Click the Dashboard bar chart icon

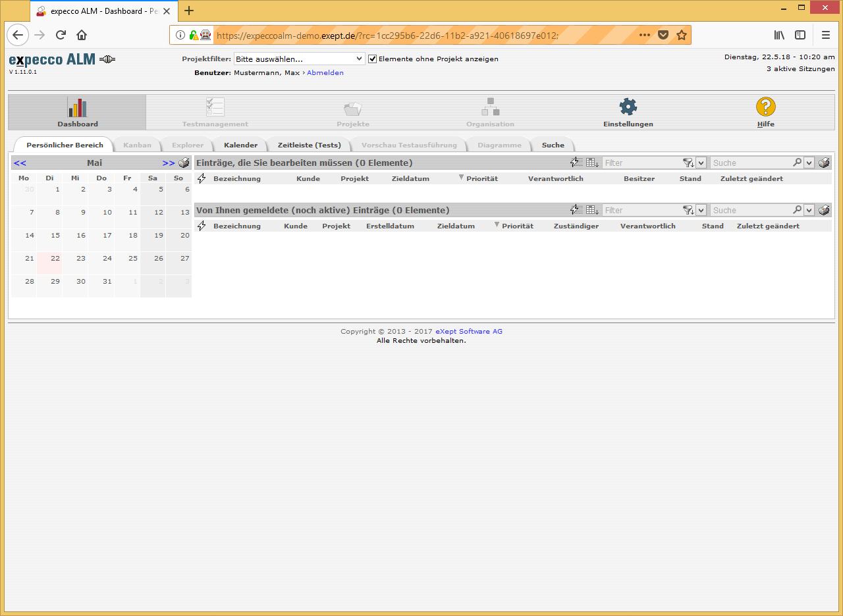[77, 107]
